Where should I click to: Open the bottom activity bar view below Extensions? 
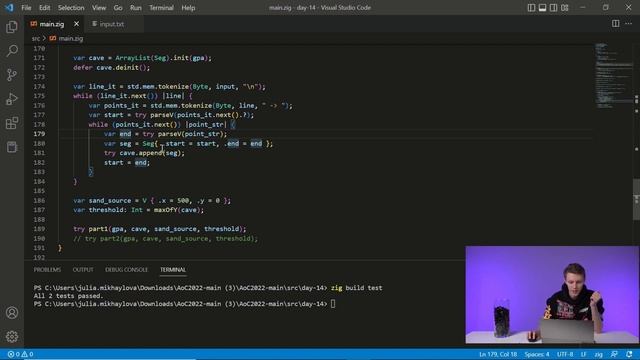click(12, 147)
